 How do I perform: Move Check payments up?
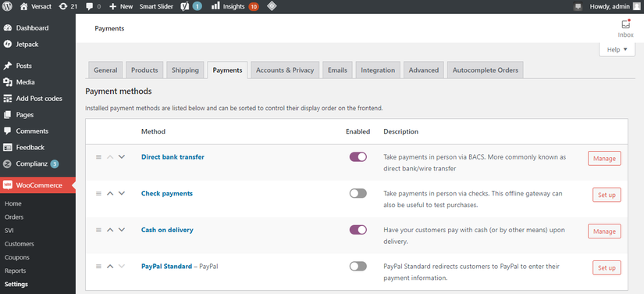(x=109, y=193)
